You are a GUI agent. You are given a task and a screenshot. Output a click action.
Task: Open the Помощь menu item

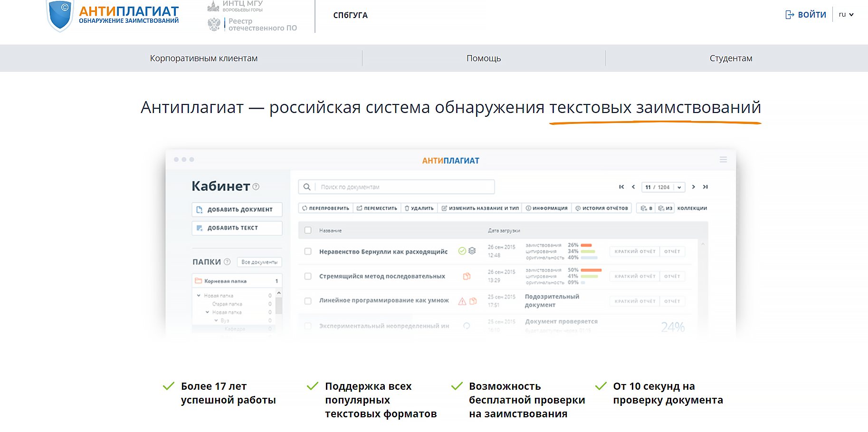(484, 58)
